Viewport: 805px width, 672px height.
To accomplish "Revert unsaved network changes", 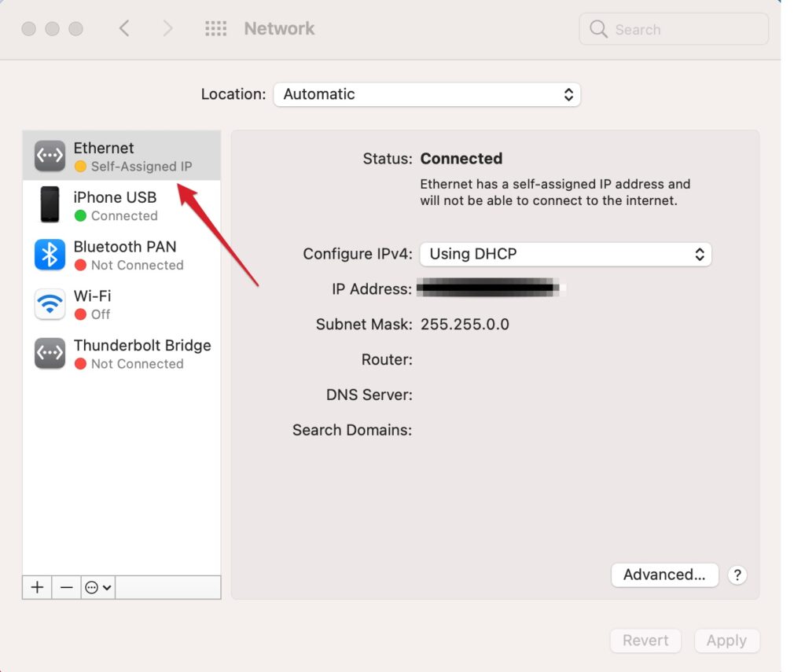I will click(645, 640).
